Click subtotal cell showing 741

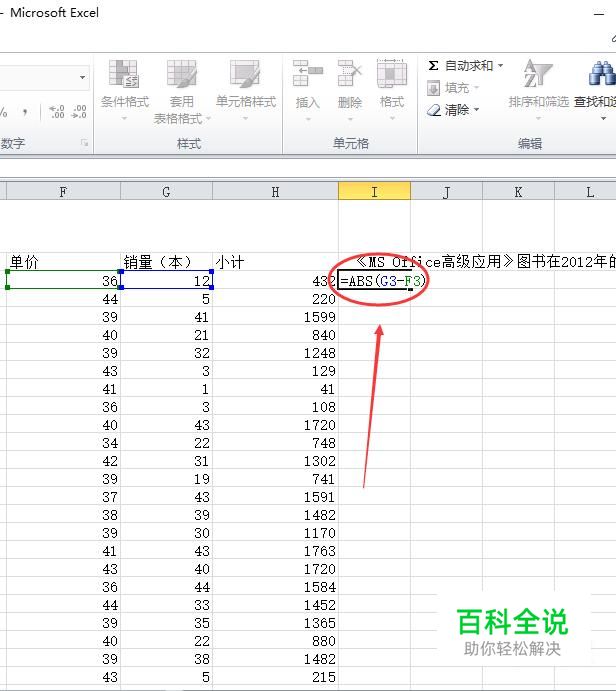pos(275,479)
